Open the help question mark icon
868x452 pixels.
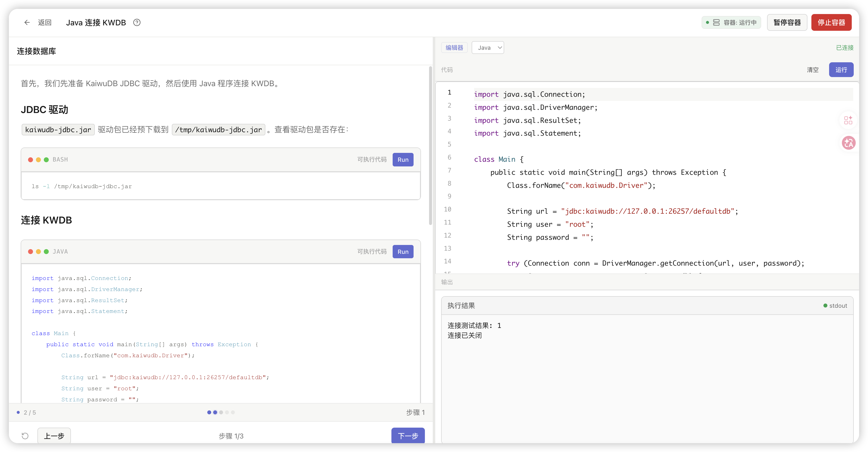coord(137,23)
